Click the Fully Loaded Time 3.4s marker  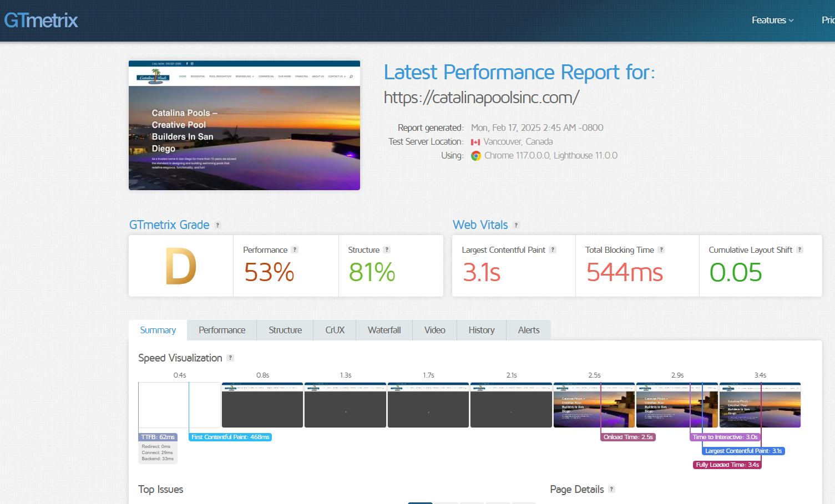point(727,465)
